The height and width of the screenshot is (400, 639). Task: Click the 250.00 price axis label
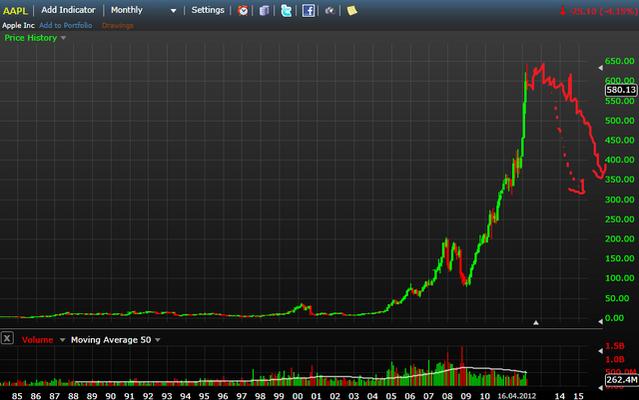620,219
